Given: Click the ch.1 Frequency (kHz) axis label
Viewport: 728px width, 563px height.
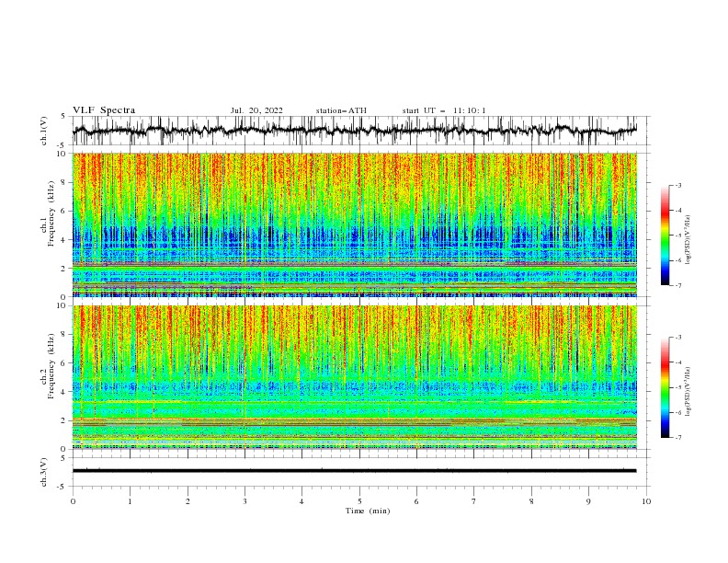Looking at the screenshot, I should coord(48,213).
